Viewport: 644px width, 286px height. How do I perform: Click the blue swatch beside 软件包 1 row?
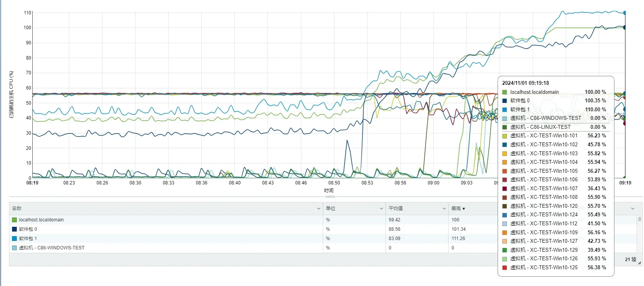click(x=14, y=239)
